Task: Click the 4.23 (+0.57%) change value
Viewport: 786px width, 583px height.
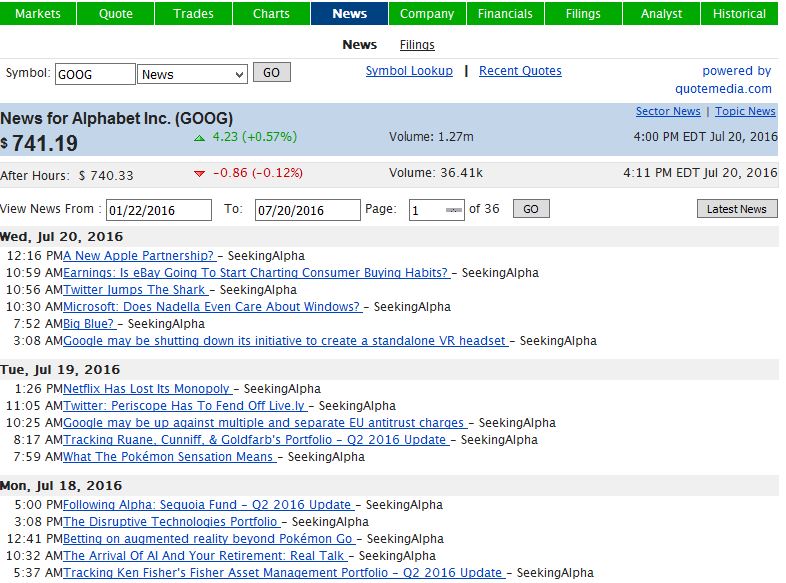Action: pos(255,136)
